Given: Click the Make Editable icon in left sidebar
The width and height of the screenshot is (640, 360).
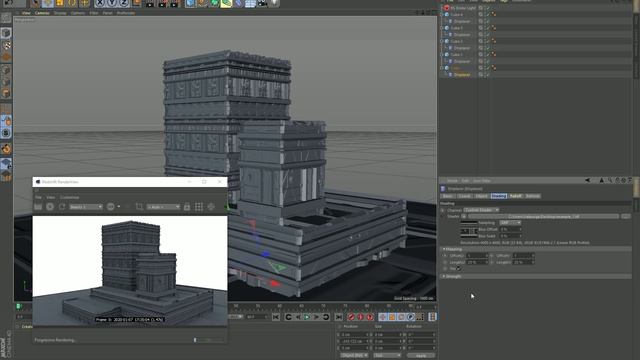Looking at the screenshot, I should [6, 18].
